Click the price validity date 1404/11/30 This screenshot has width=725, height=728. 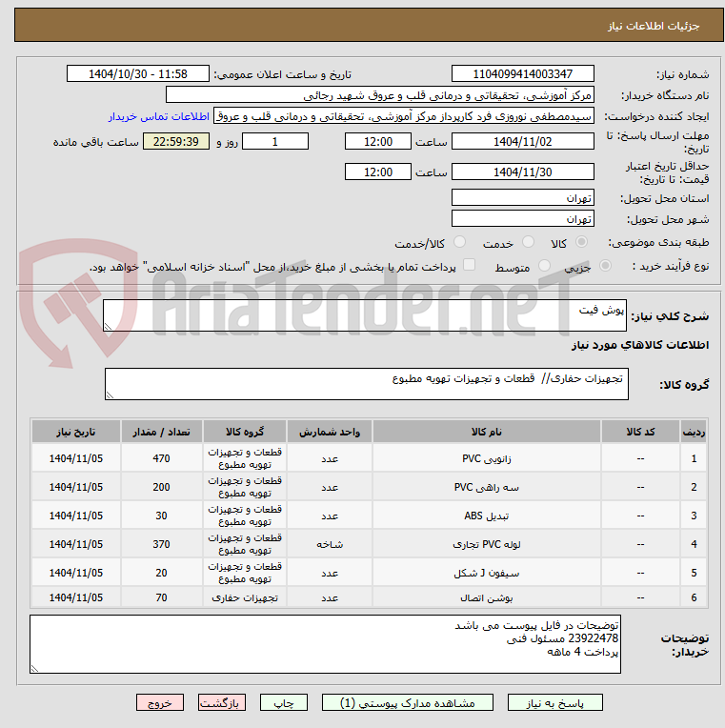point(523,172)
